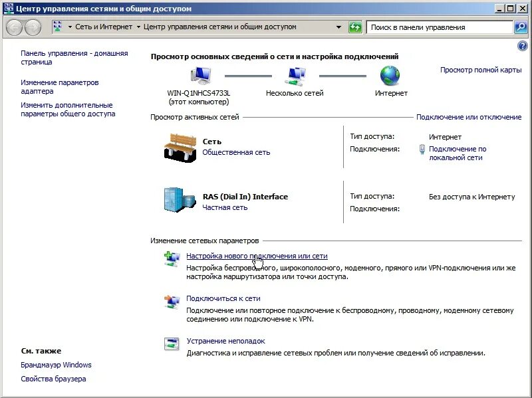Click the 'RAS (Dial In) Interface' name

pos(245,197)
